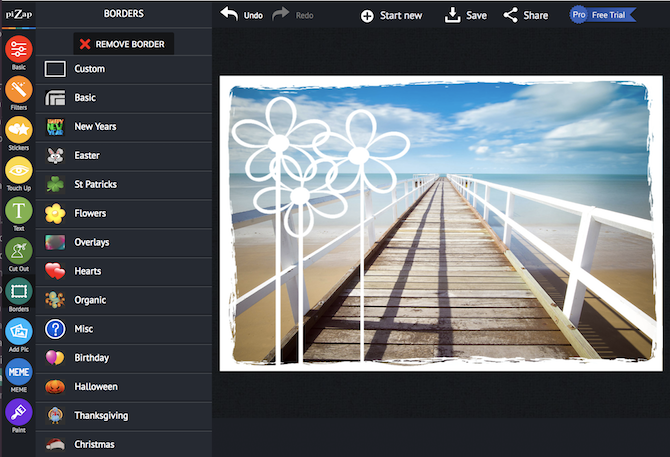
Task: Save the edited image
Action: tap(466, 15)
